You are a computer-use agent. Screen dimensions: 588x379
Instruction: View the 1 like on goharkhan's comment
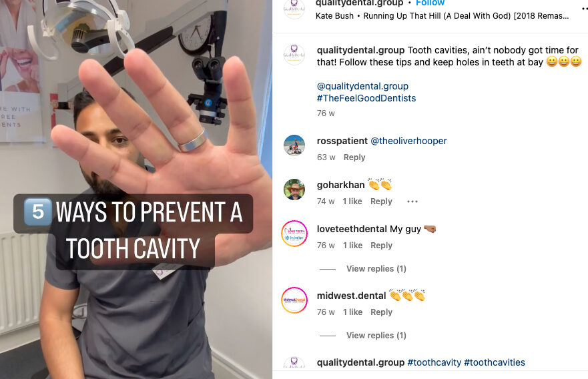click(352, 202)
